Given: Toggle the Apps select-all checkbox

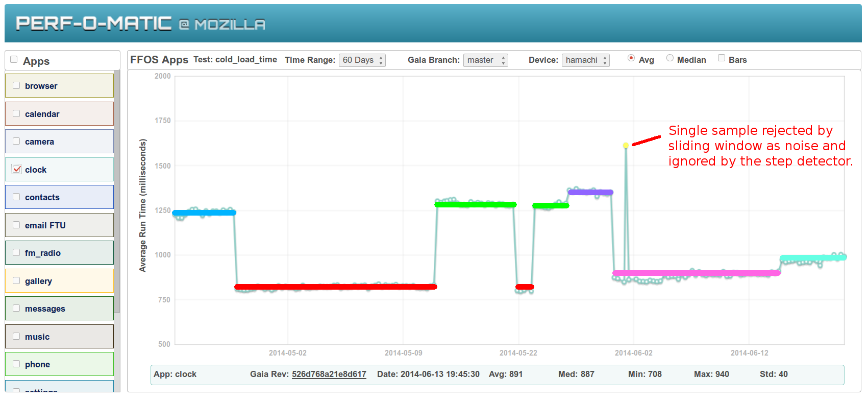Looking at the screenshot, I should [14, 60].
